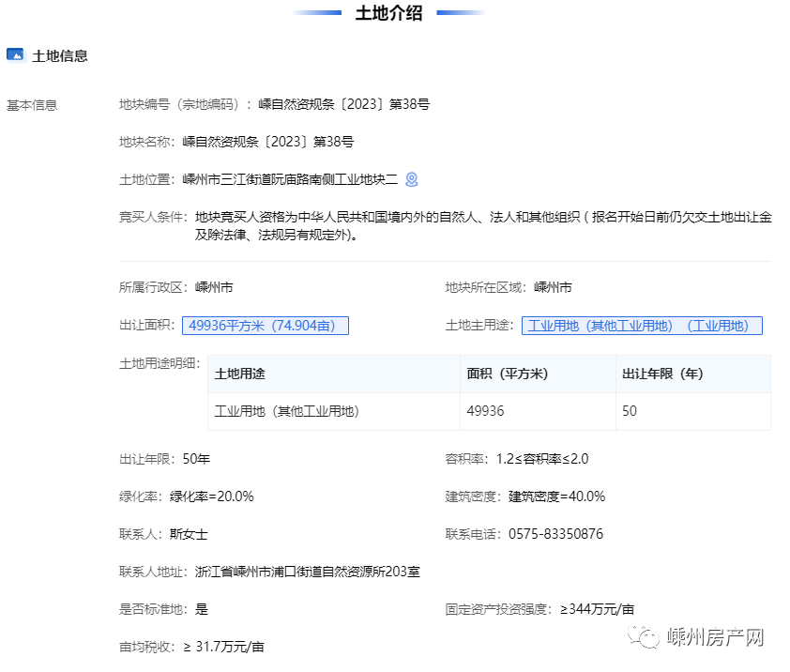
Task: Click the phone number 0575-83350876
Action: pos(555,534)
